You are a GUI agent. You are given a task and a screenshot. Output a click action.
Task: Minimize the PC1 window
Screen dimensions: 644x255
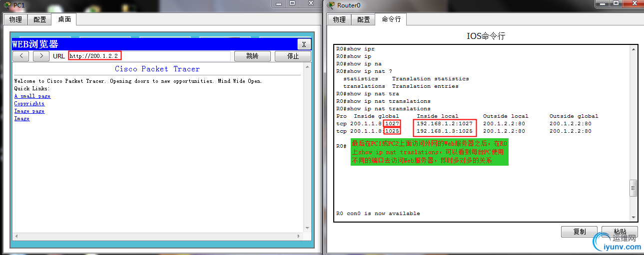point(279,3)
